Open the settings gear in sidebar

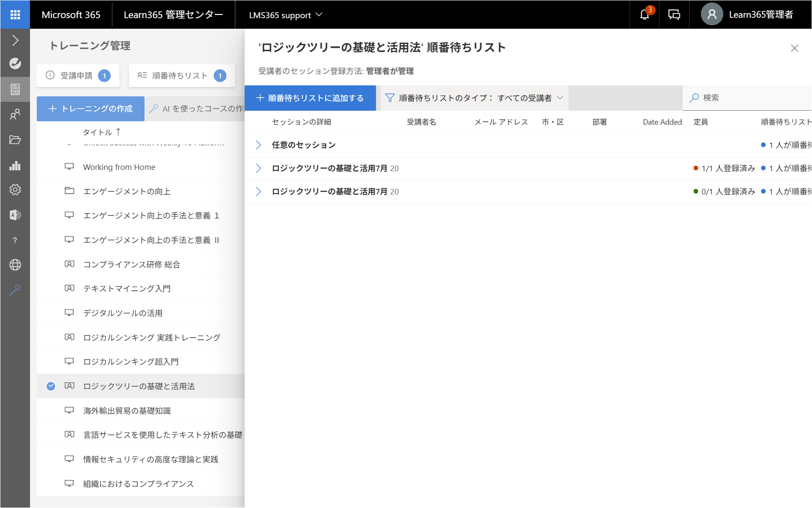(15, 190)
